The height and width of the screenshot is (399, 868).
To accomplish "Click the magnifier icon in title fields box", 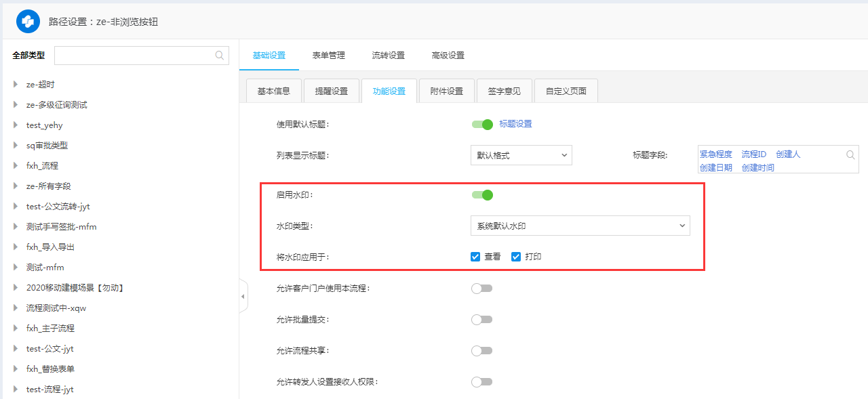I will [850, 155].
